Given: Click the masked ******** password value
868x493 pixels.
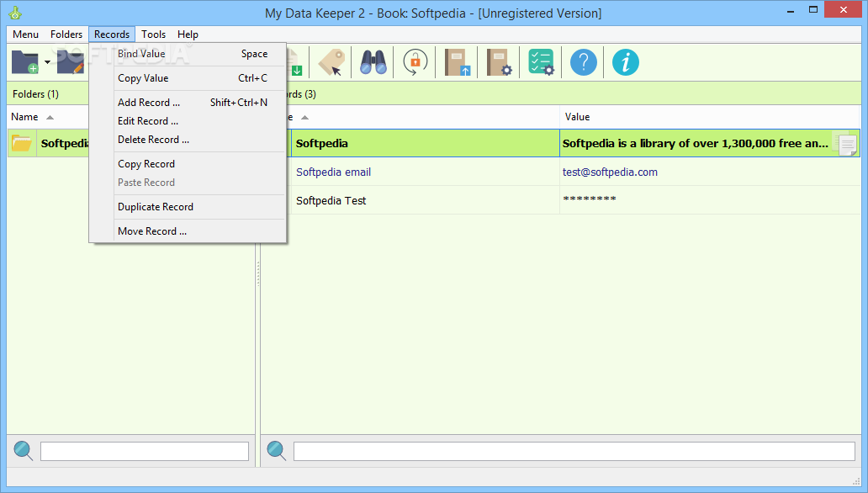Looking at the screenshot, I should [590, 200].
